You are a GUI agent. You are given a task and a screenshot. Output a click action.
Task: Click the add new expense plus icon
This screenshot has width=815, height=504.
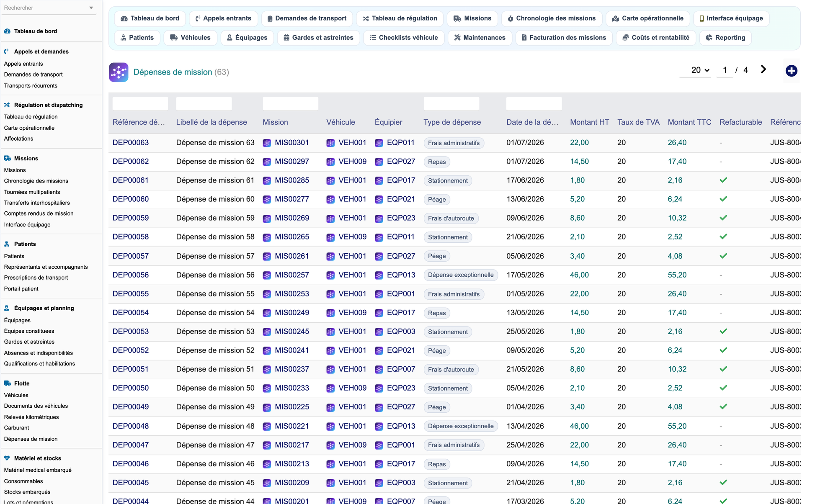pos(791,71)
